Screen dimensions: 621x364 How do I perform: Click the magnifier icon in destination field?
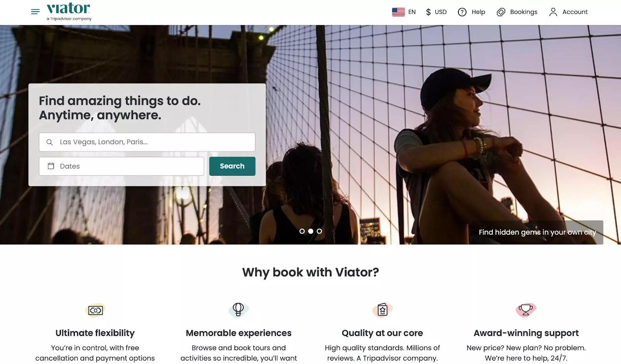pos(50,142)
